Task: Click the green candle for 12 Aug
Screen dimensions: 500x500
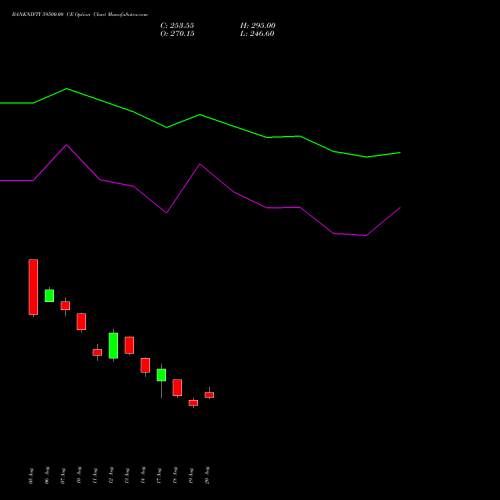Action: (x=113, y=346)
